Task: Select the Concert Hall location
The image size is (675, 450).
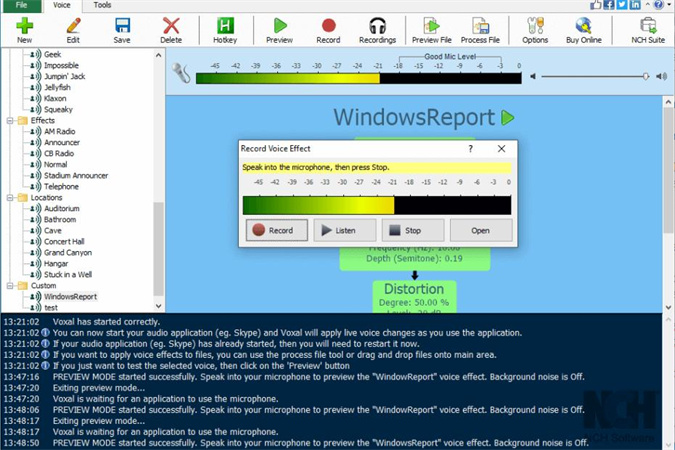Action: [64, 242]
